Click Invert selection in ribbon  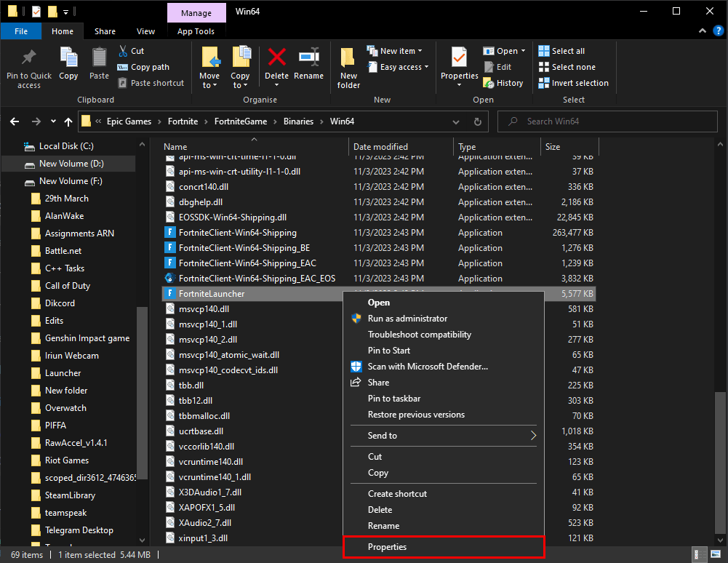pyautogui.click(x=573, y=83)
